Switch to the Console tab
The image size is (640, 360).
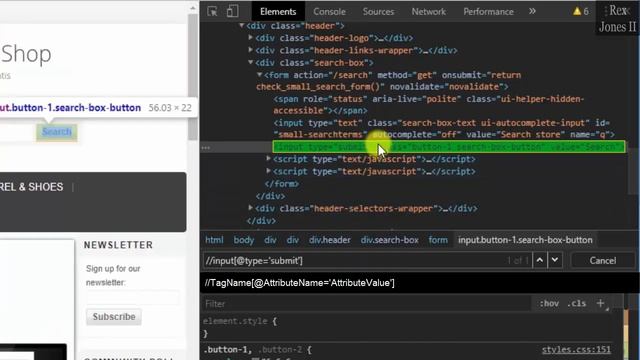click(329, 11)
